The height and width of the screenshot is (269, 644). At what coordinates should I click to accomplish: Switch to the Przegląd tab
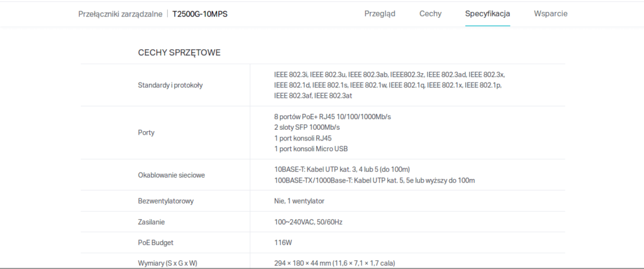380,13
